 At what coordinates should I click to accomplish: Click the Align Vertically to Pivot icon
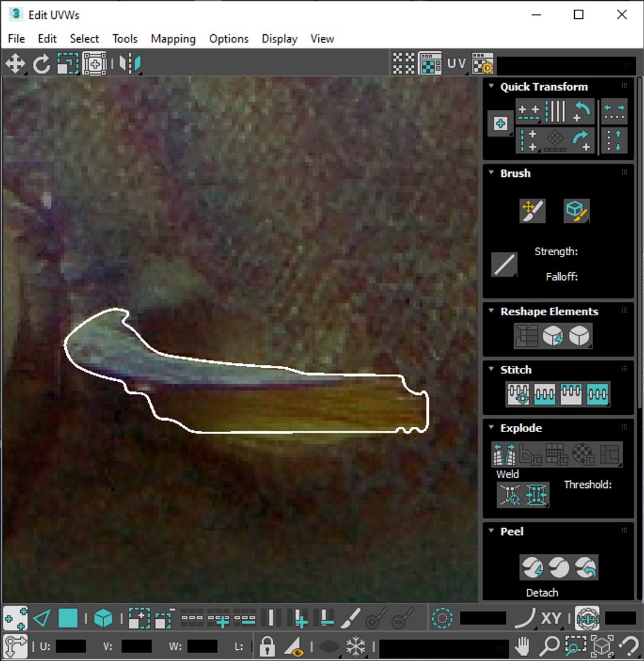(528, 141)
